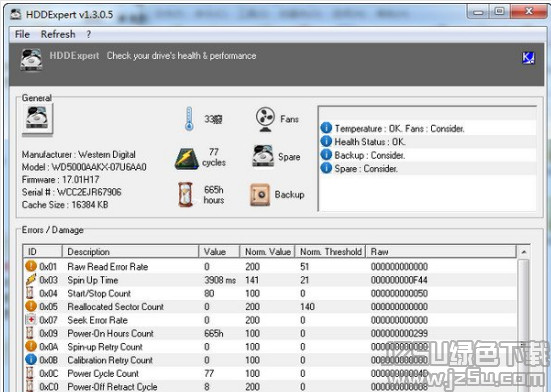The width and height of the screenshot is (551, 392).
Task: Click the Fans label
Action: tap(289, 119)
